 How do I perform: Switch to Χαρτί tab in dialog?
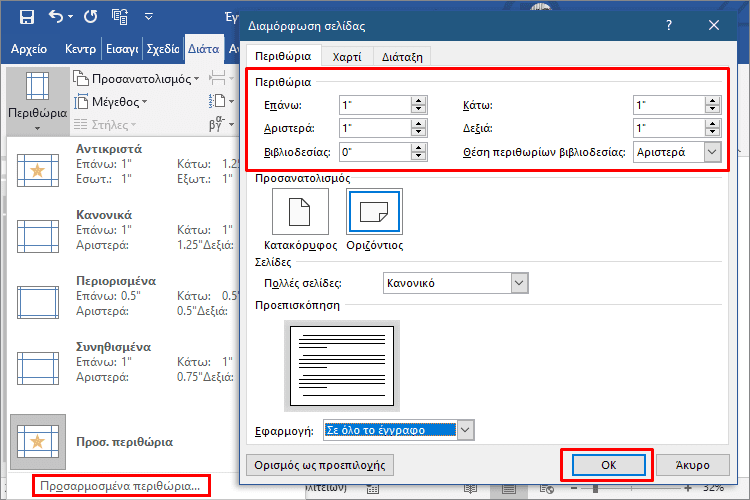point(347,57)
